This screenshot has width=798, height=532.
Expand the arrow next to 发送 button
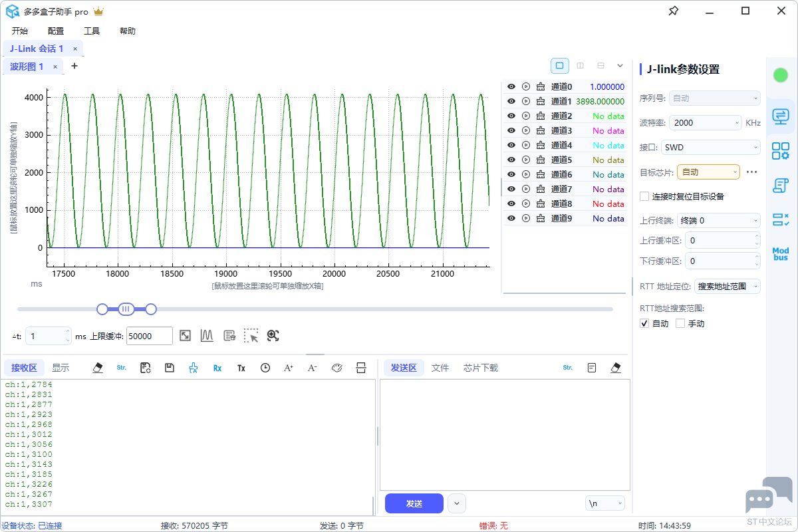coord(456,503)
